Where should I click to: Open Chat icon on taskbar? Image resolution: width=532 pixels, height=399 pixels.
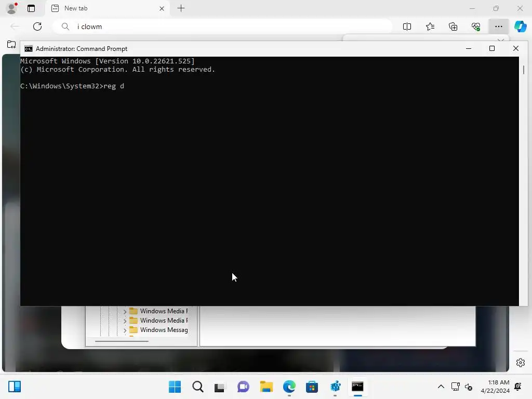[x=243, y=387]
